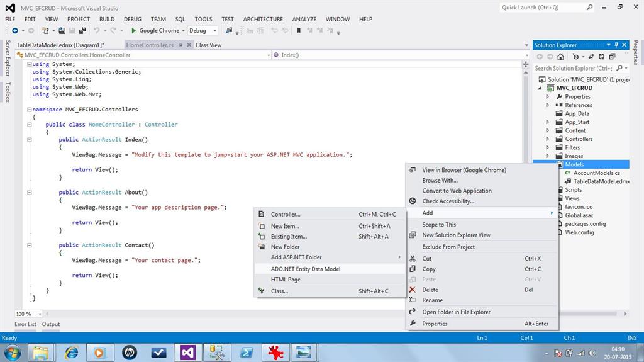Click Open Folder in File Explorer
The height and width of the screenshot is (362, 644).
click(482, 312)
